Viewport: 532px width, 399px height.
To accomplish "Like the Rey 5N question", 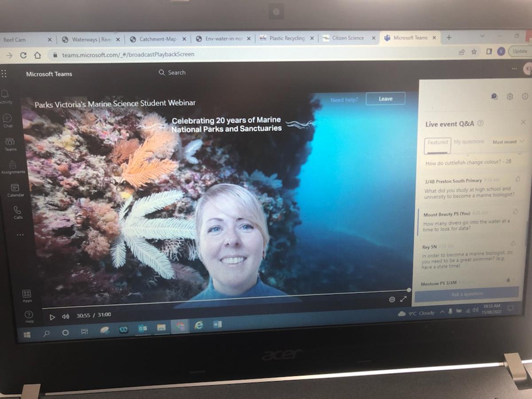I will pyautogui.click(x=513, y=243).
